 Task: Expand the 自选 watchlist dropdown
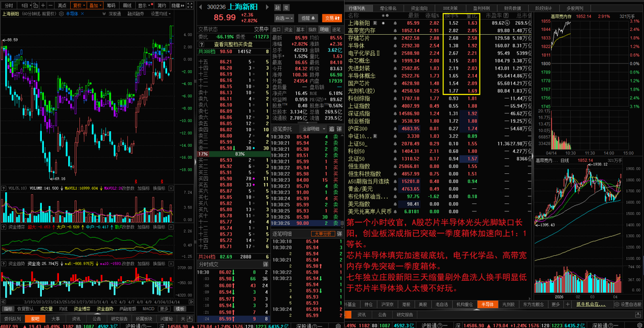(x=284, y=18)
